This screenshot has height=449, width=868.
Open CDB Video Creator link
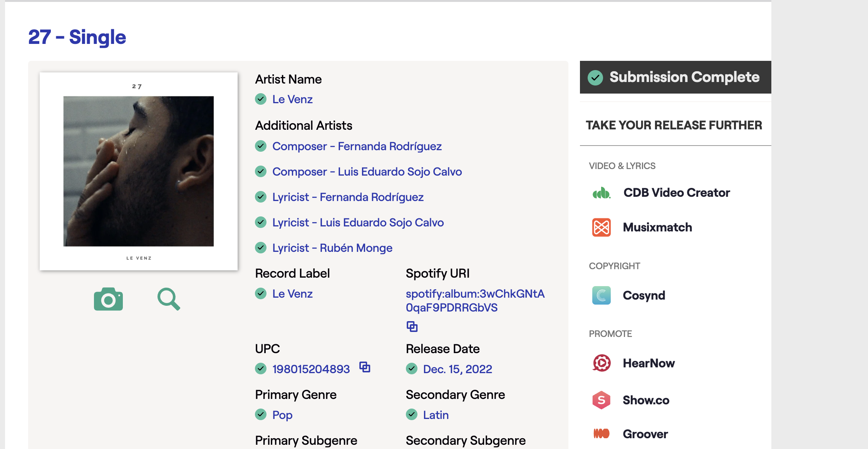click(677, 193)
